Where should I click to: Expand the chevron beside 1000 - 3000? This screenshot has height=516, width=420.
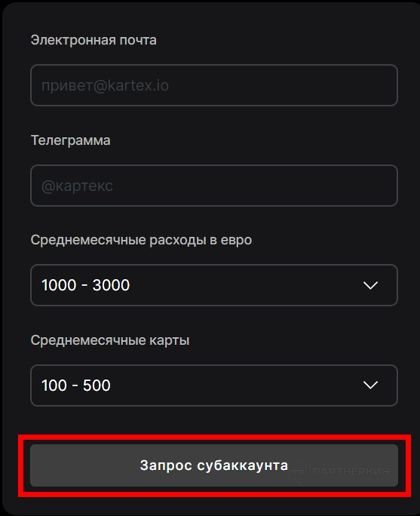tap(371, 285)
